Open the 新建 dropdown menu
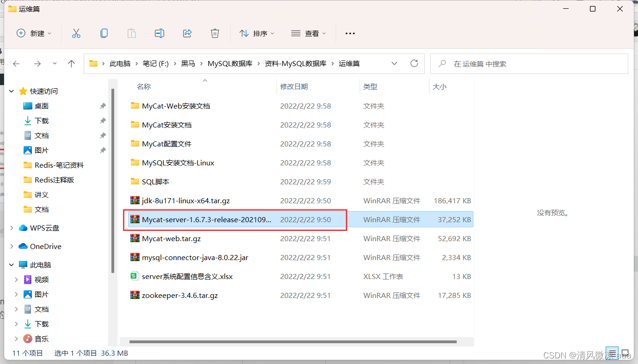This screenshot has width=638, height=364. (x=34, y=33)
